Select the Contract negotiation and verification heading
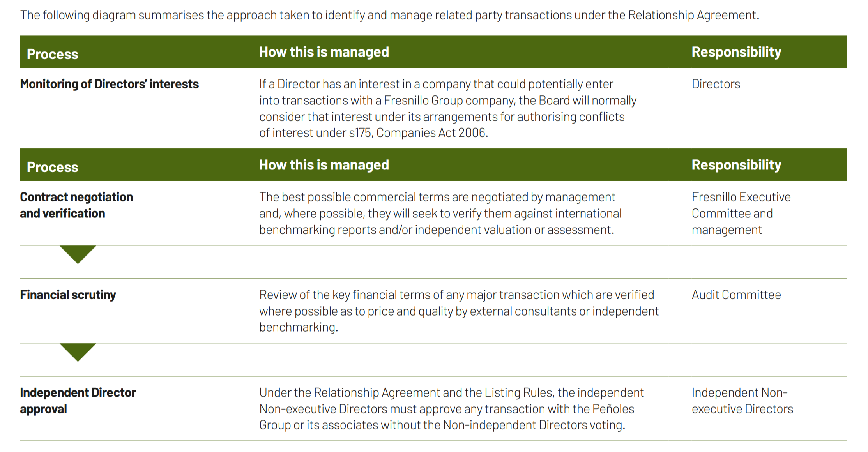The height and width of the screenshot is (452, 868). coord(76,205)
